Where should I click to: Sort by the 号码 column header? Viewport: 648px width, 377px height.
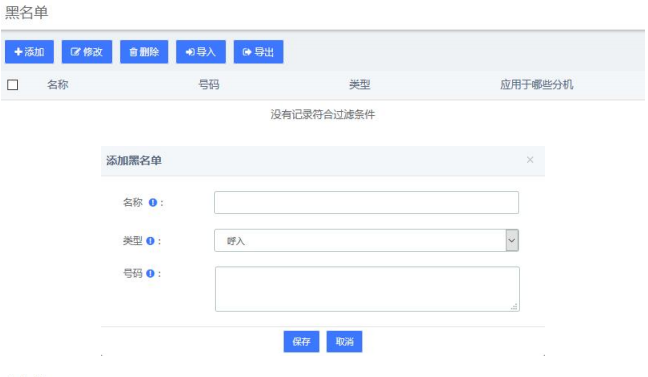pyautogui.click(x=209, y=85)
